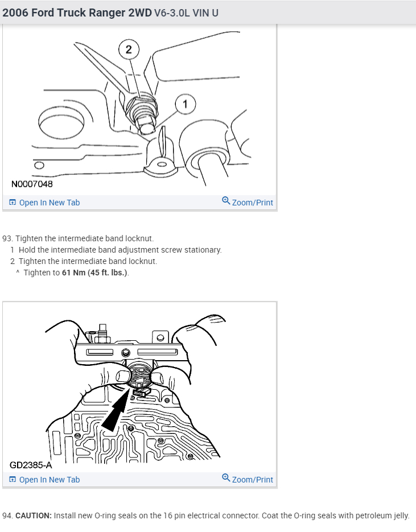Click callout circle 2 in the locknut diagram
This screenshot has height=532, width=416.
click(129, 50)
